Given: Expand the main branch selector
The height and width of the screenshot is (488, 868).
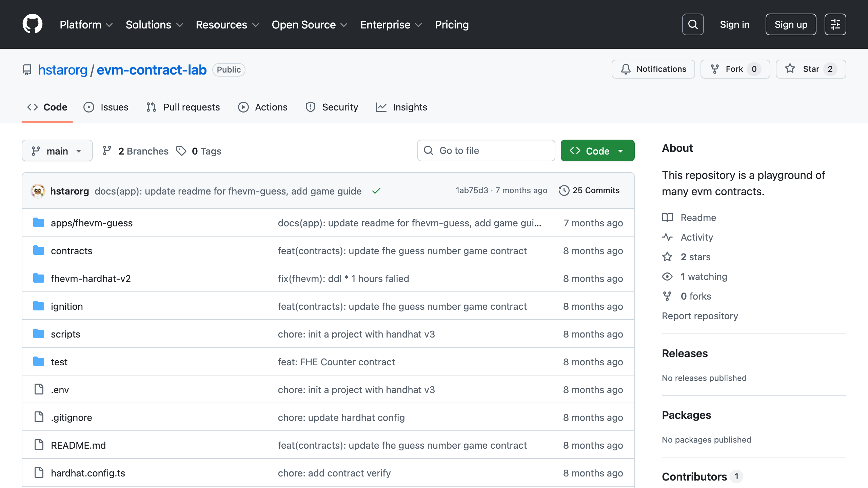Looking at the screenshot, I should point(57,151).
